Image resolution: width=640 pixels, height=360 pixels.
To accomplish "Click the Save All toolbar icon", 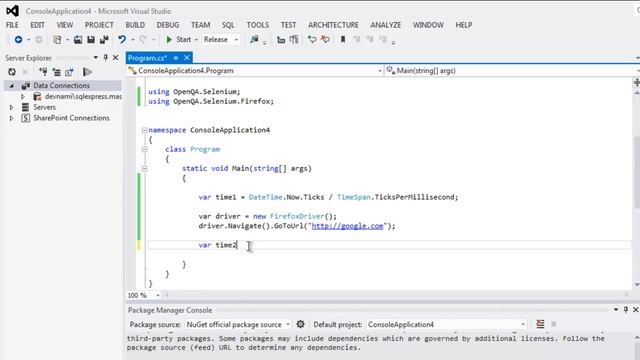I will click(104, 40).
